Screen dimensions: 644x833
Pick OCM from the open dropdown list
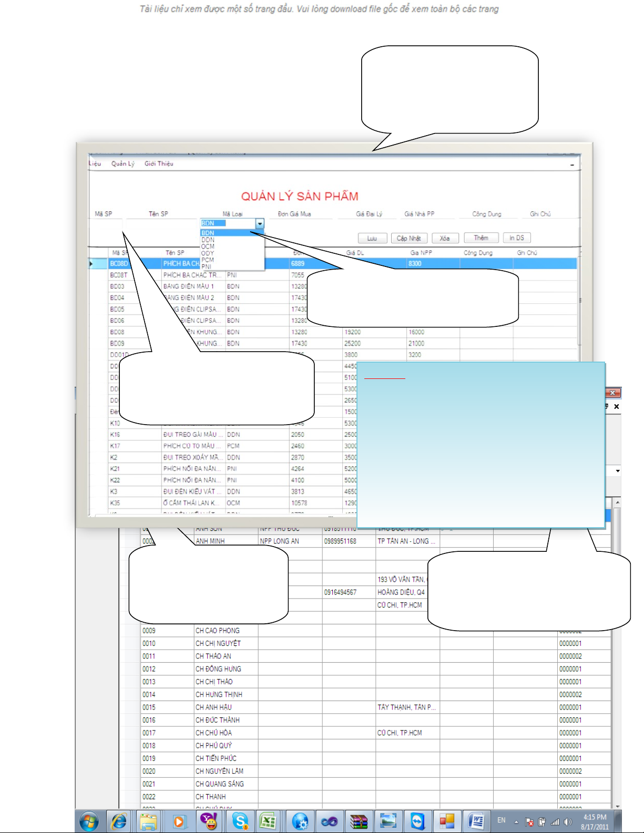tap(208, 246)
